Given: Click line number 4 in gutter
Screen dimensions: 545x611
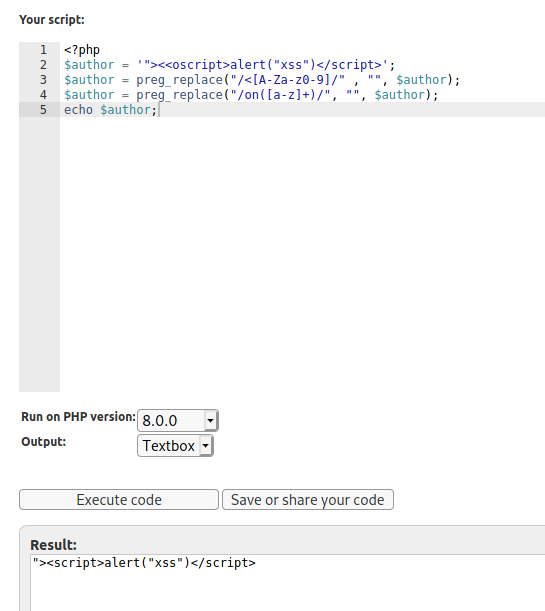Looking at the screenshot, I should 43,95.
